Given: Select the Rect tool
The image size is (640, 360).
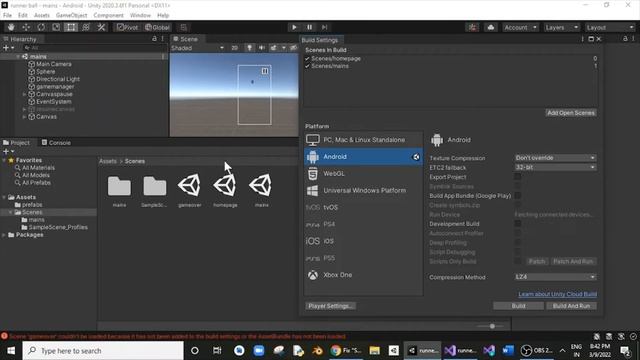Looking at the screenshot, I should [71, 27].
